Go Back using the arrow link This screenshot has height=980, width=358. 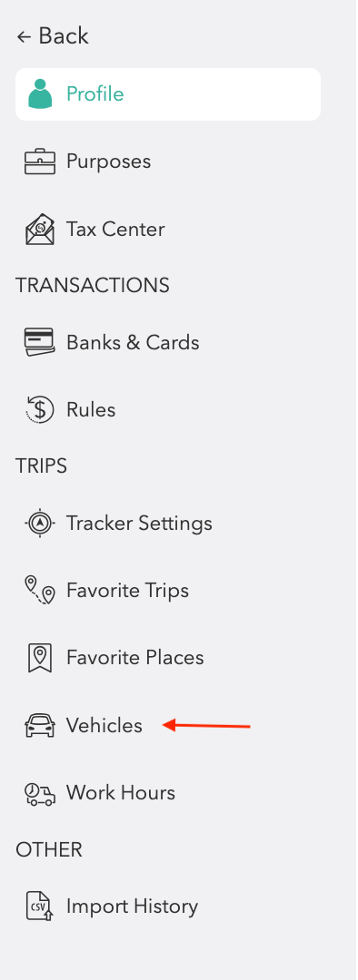pos(53,36)
